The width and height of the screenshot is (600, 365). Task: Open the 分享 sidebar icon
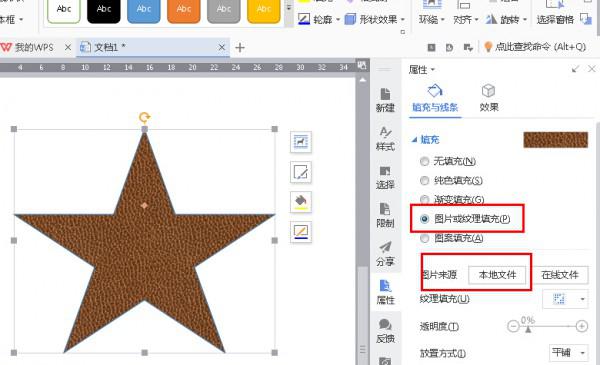(385, 254)
